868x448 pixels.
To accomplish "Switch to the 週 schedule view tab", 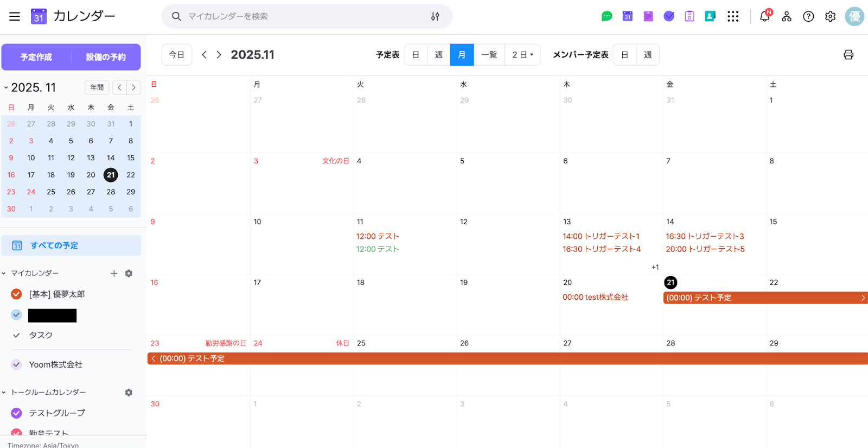I will click(x=438, y=55).
